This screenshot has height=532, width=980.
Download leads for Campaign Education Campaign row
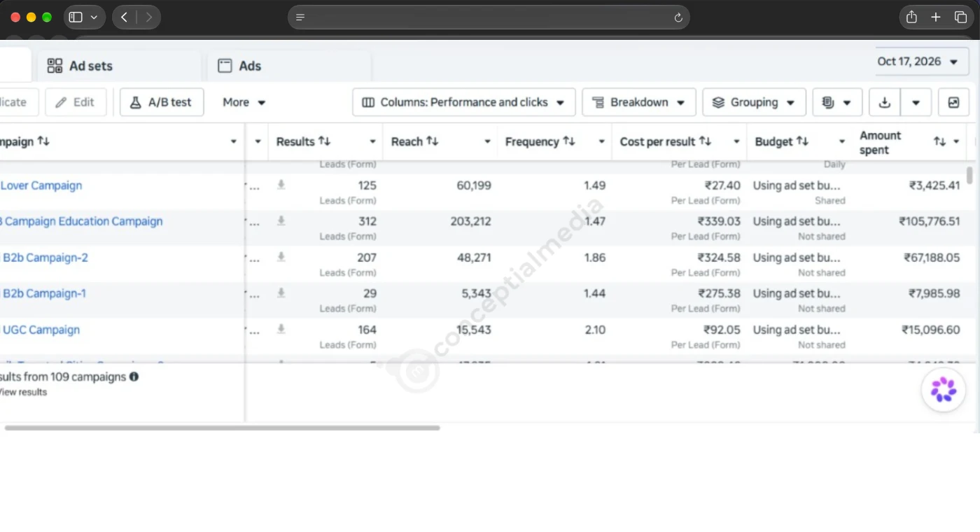281,220
